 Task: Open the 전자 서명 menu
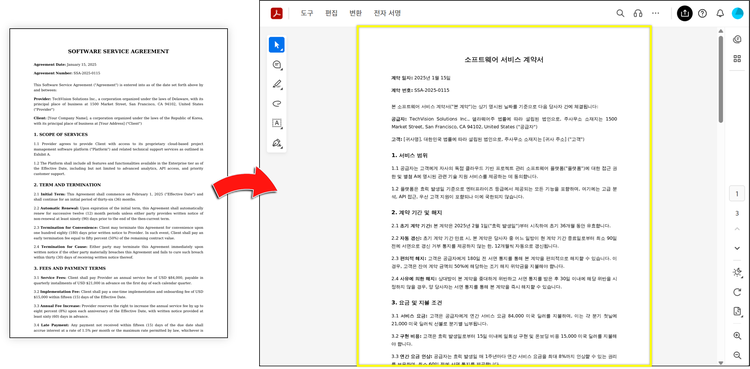point(387,13)
